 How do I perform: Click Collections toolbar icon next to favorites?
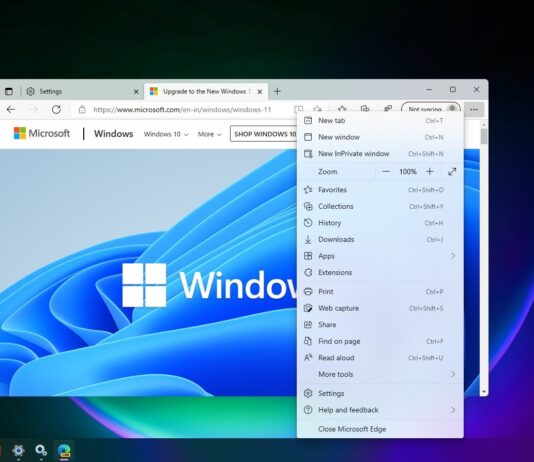[365, 109]
